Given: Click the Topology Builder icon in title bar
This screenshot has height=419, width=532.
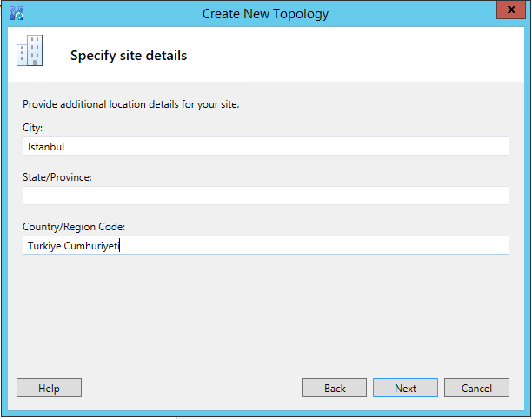Looking at the screenshot, I should 17,13.
